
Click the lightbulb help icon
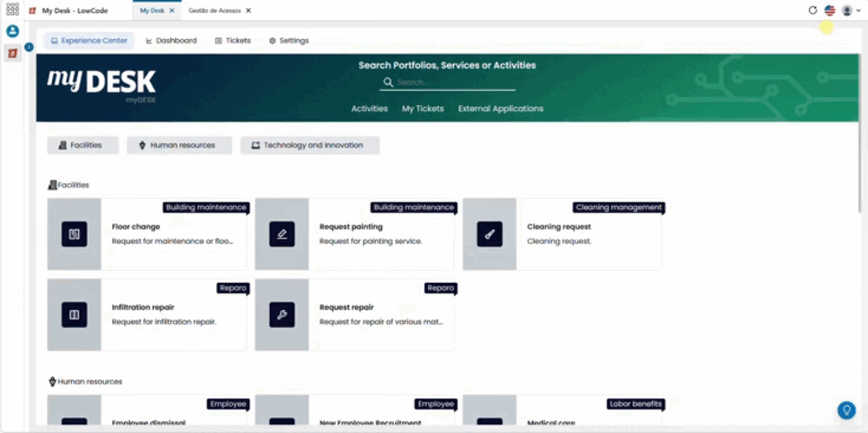pos(845,410)
